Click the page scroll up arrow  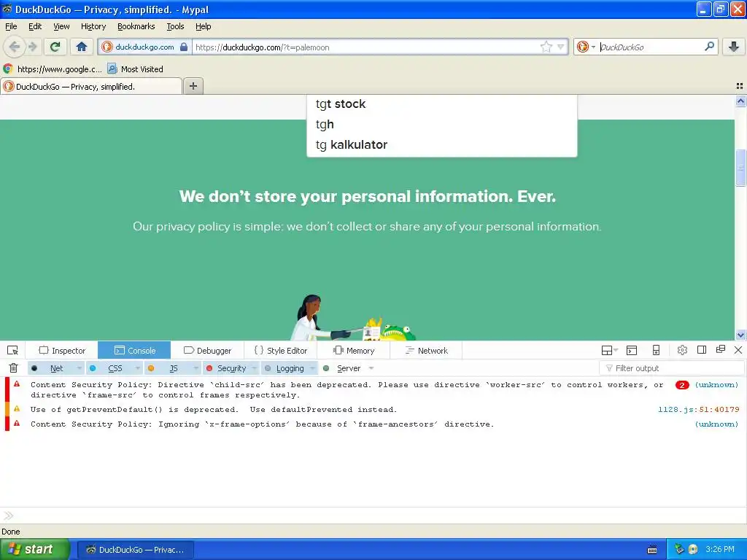[x=740, y=101]
